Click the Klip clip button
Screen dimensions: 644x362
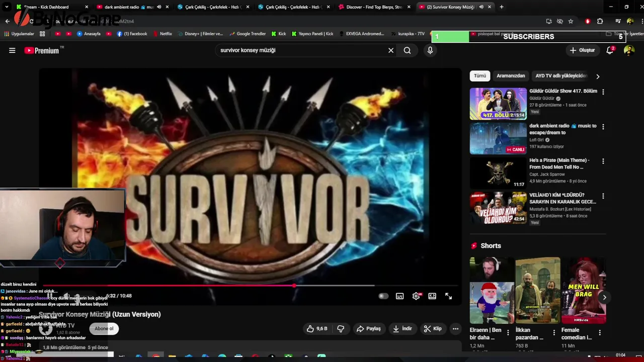[433, 329]
